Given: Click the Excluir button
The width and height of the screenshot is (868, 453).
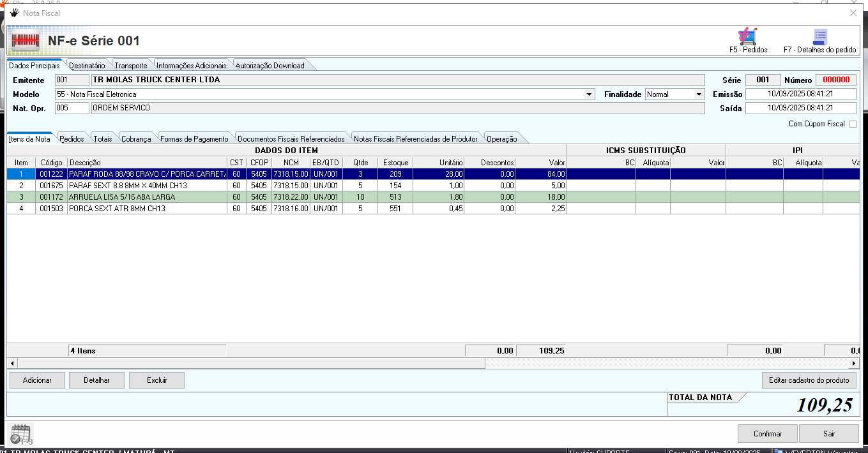Looking at the screenshot, I should pyautogui.click(x=156, y=380).
